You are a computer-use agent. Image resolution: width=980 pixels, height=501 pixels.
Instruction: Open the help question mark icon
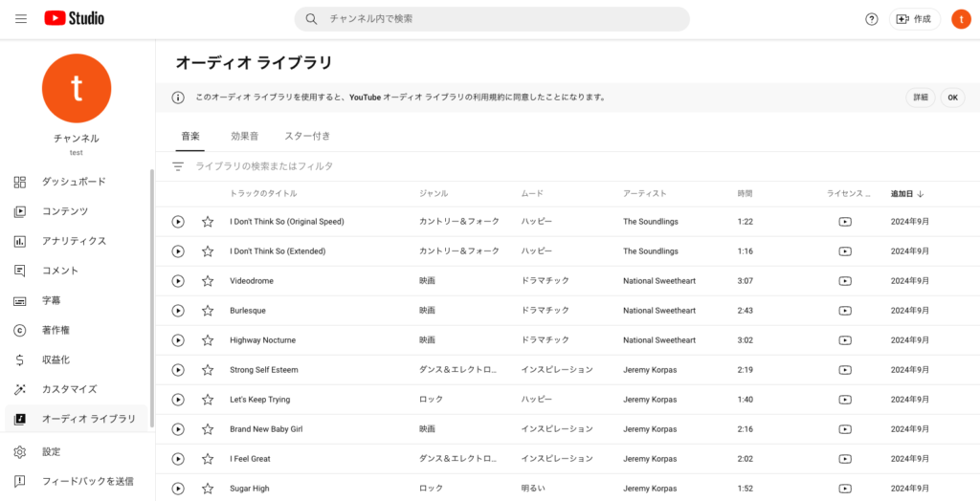pos(871,19)
